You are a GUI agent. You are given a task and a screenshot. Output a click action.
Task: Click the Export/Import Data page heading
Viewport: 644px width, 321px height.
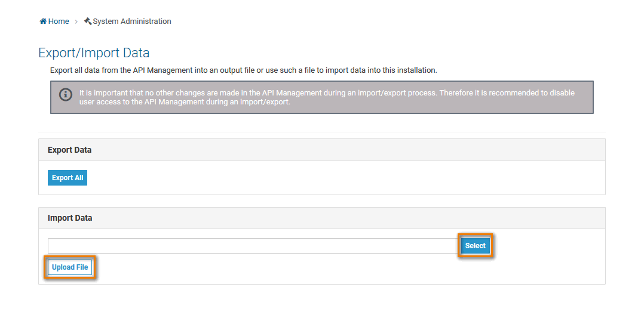[94, 53]
